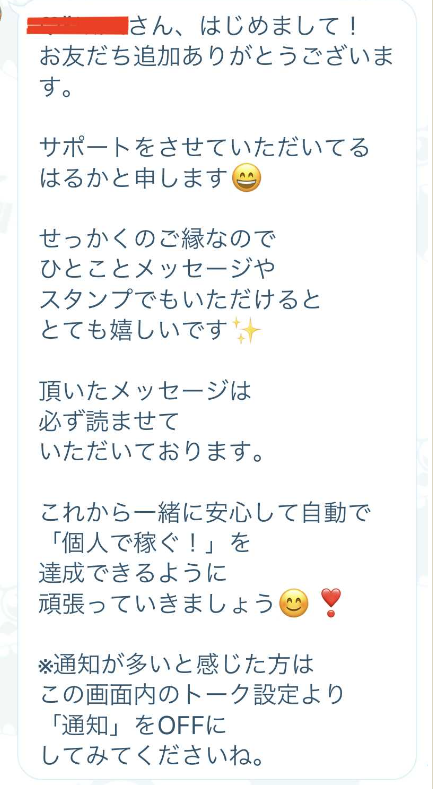This screenshot has width=437, height=789.
Task: Click the ※ symbol before 通知が多いと
Action: [x=45, y=666]
